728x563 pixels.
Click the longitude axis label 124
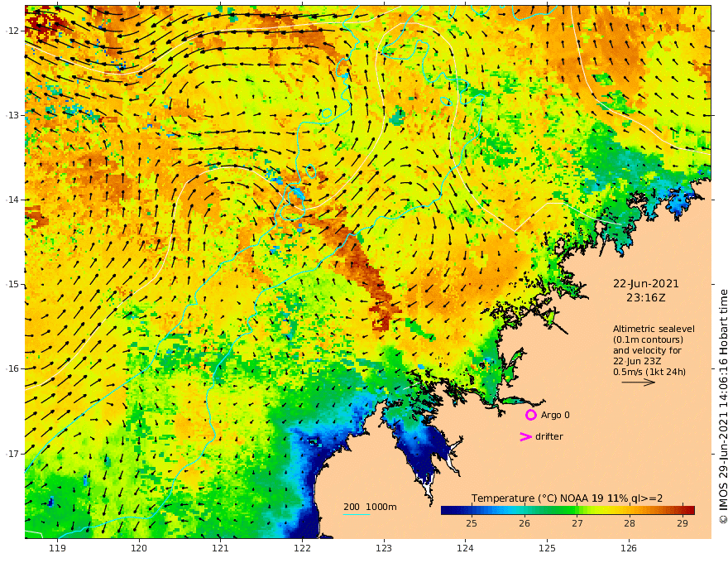[x=465, y=548]
